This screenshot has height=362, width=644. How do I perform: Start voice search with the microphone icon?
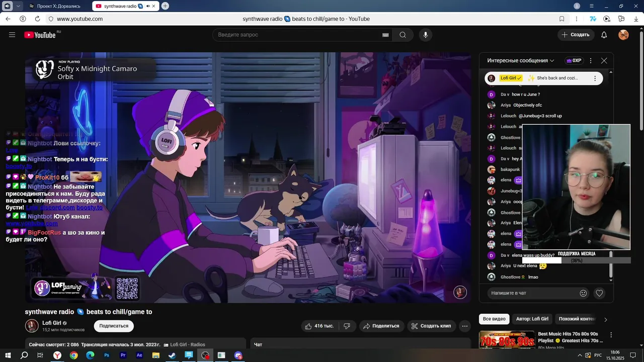426,35
